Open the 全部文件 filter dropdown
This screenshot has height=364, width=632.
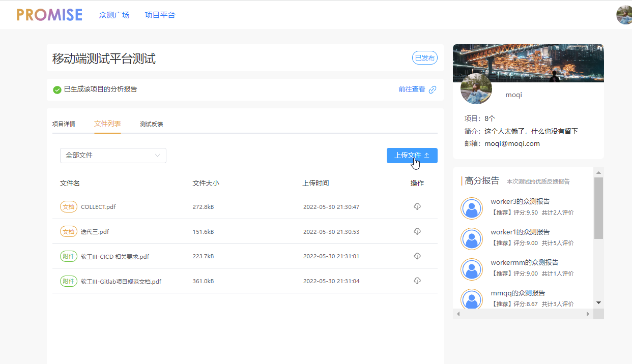coord(113,155)
